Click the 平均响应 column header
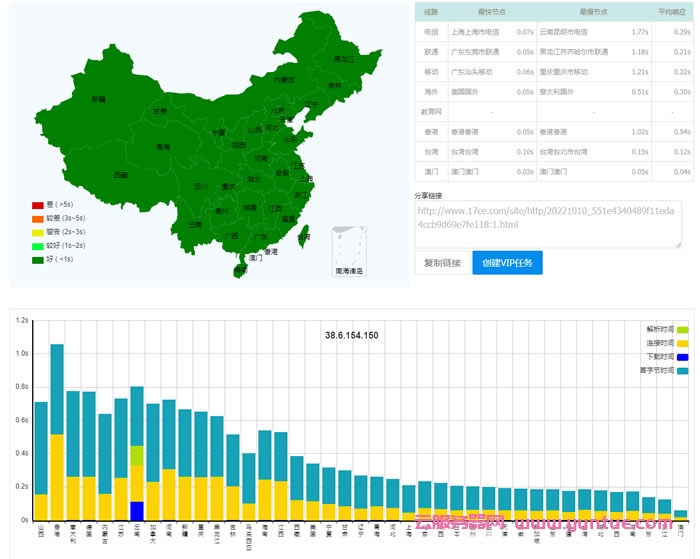The image size is (700, 559). (670, 12)
